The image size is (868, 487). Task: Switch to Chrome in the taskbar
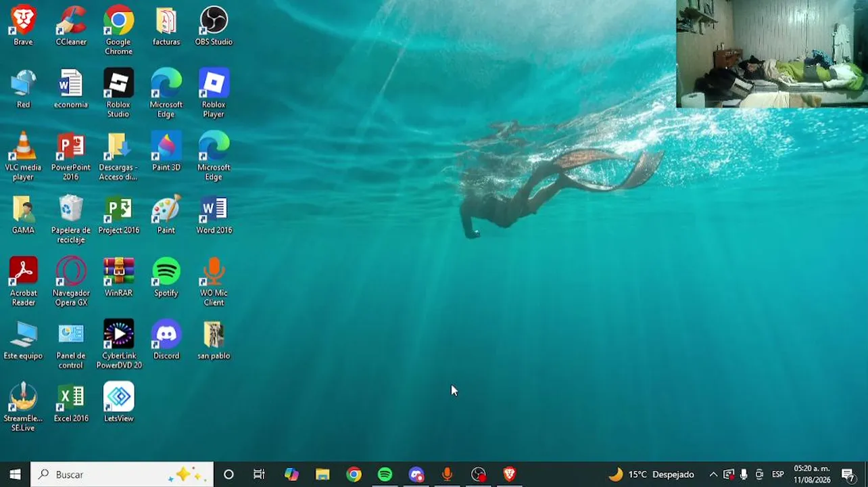354,474
